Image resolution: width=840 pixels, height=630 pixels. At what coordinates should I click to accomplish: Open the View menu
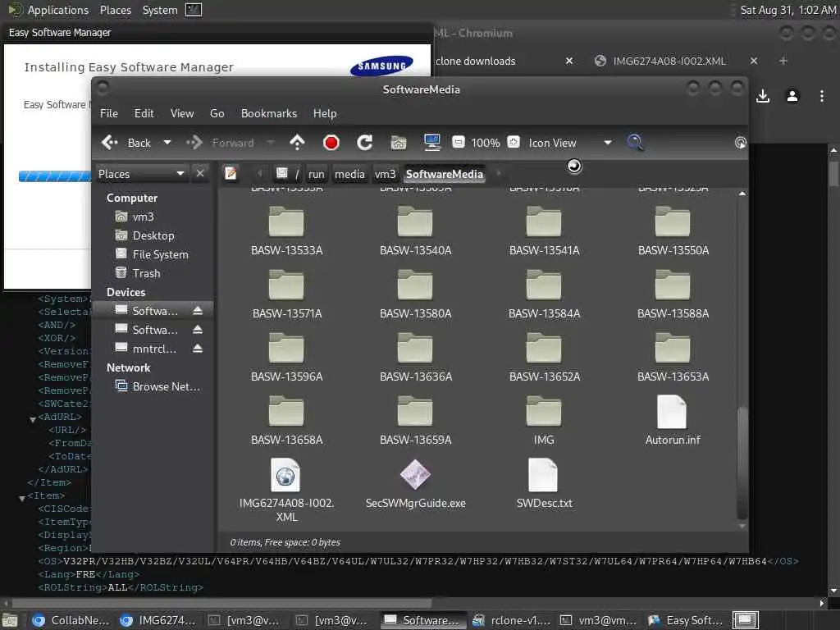[x=182, y=113]
